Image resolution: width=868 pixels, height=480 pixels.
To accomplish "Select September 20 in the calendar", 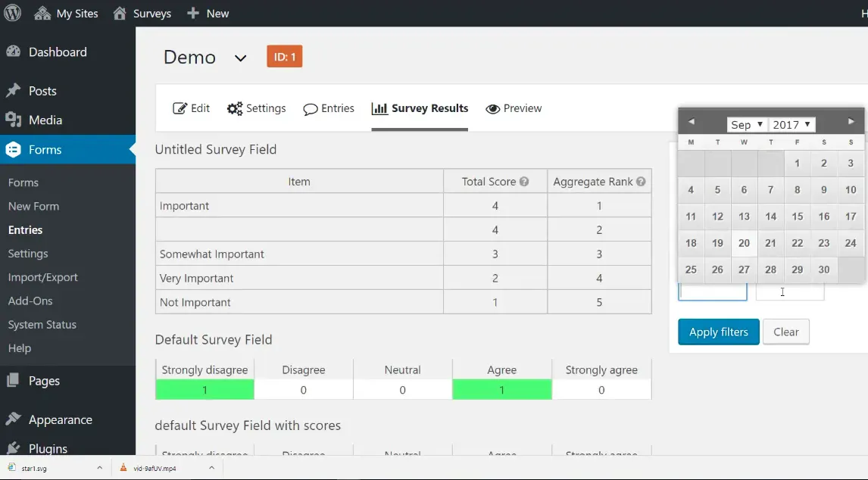I will coord(744,243).
